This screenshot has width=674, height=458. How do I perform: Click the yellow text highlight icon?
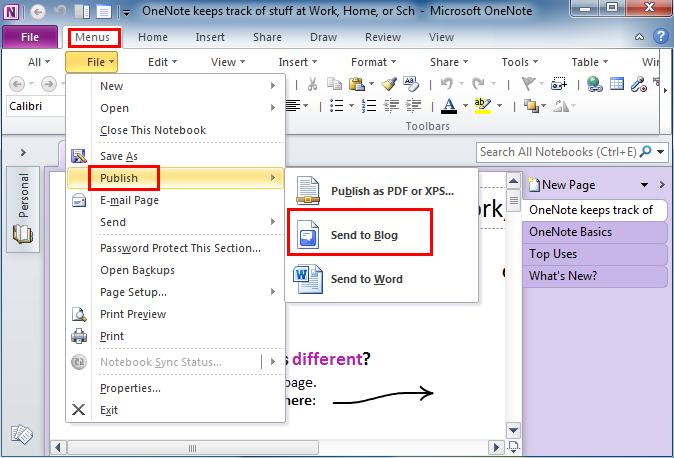tap(483, 106)
